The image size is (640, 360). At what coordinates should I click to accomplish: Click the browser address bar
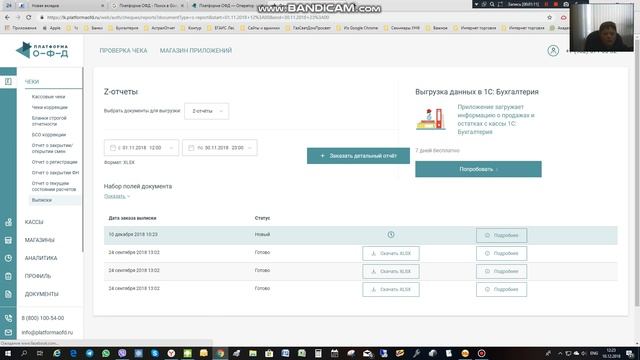tap(294, 18)
